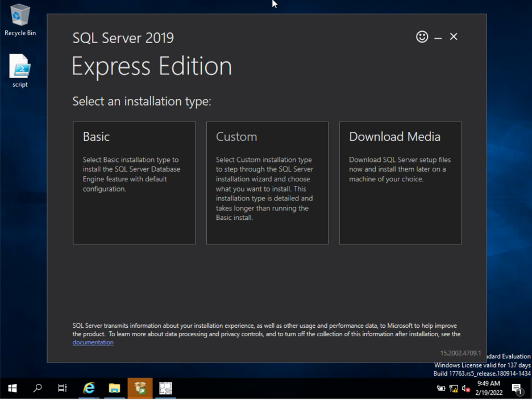Select the Basic installation type
532x400 pixels.
(134, 182)
